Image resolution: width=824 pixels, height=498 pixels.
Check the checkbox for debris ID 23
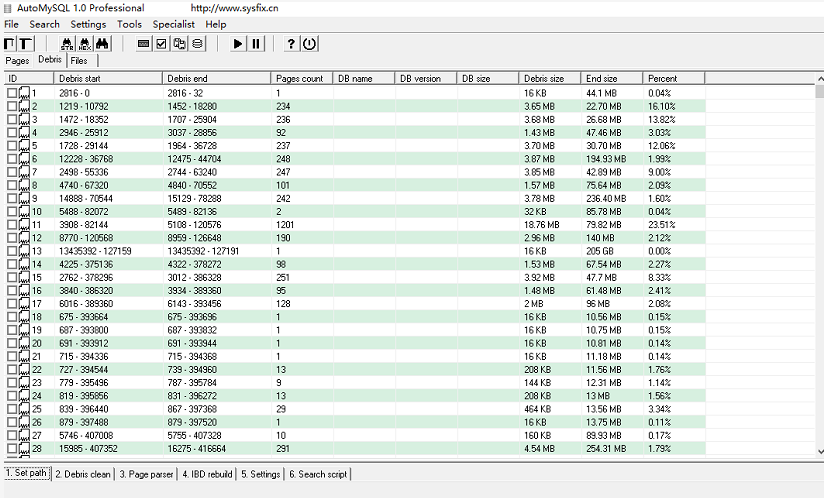[x=12, y=382]
